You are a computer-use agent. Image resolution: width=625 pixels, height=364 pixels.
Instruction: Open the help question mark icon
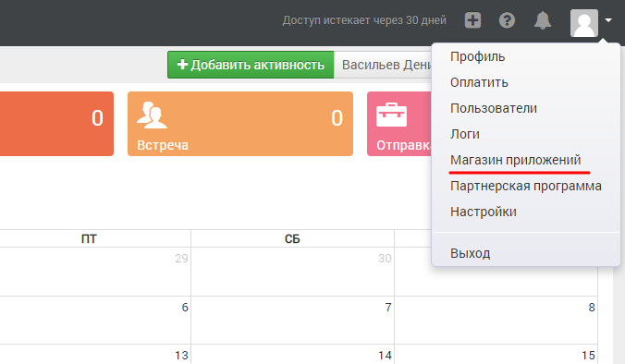[x=507, y=20]
